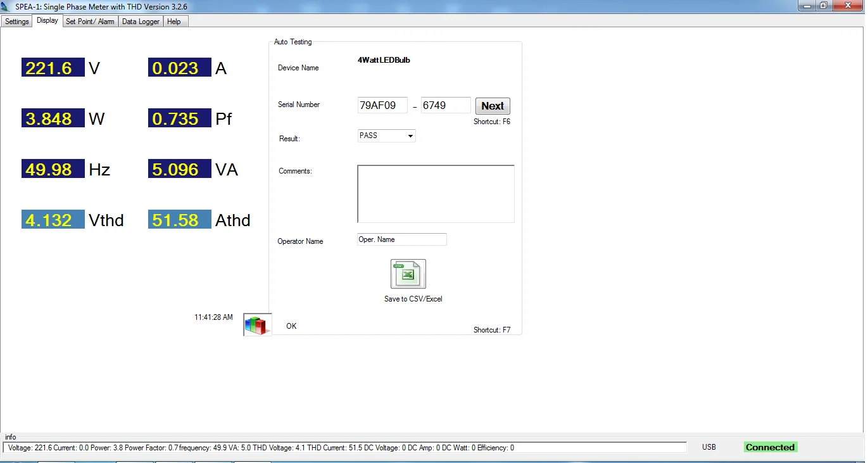This screenshot has width=868, height=463.
Task: Select the serial number suffix field 6749
Action: click(446, 105)
